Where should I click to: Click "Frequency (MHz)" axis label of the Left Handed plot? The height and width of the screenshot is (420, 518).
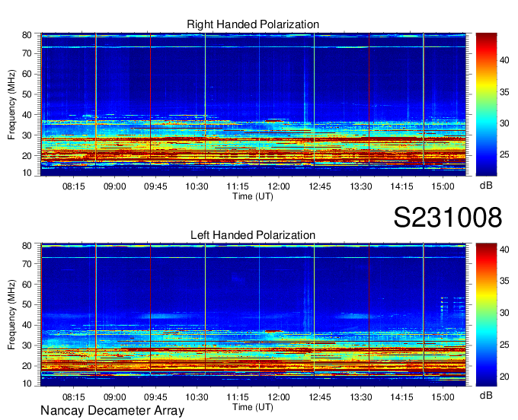click(11, 315)
